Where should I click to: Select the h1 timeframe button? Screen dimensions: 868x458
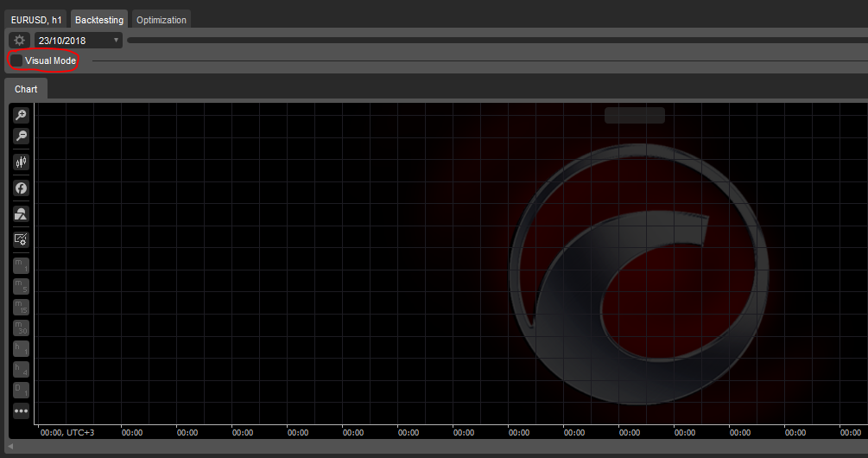point(21,348)
